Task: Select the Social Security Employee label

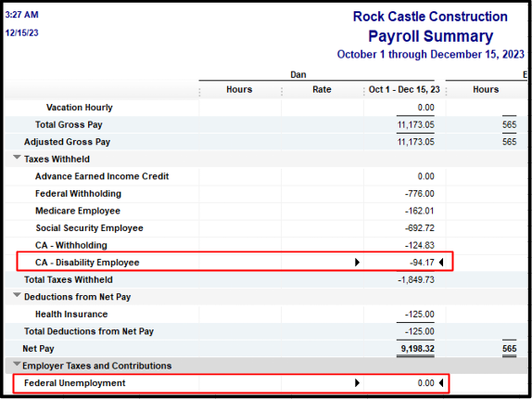Action: tap(90, 228)
